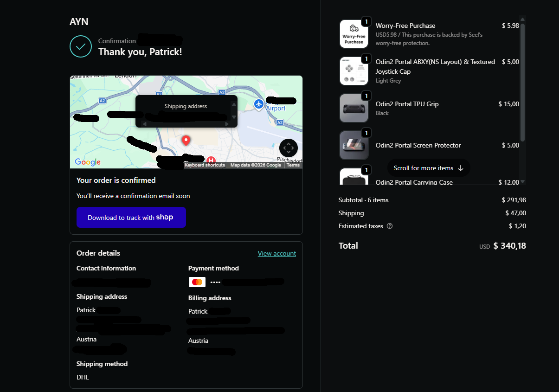Click the 'Light Grey' variant text
Screen dimensions: 559x392
pyautogui.click(x=388, y=81)
